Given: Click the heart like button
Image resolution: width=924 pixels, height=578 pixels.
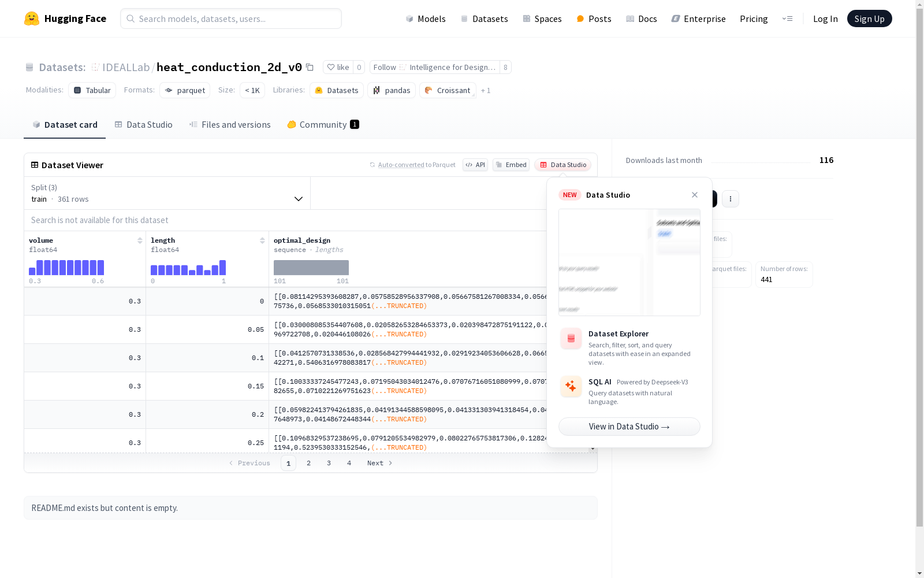Looking at the screenshot, I should pos(338,67).
